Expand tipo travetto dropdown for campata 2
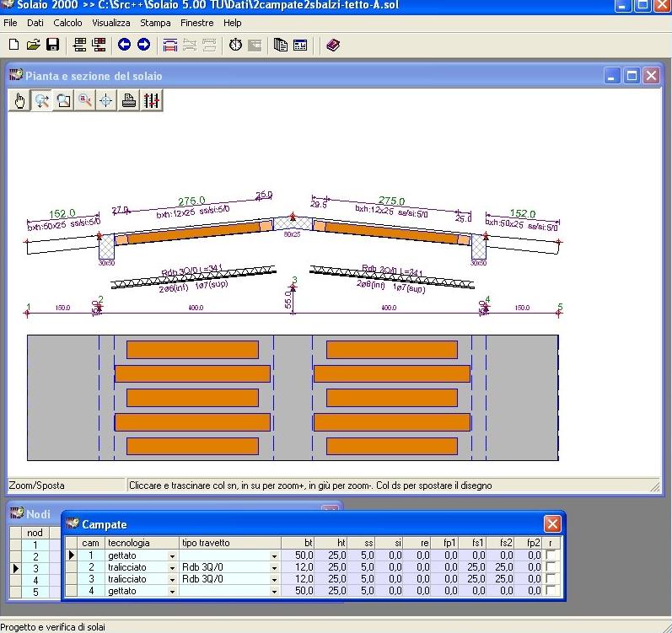Image resolution: width=672 pixels, height=633 pixels. pos(274,568)
